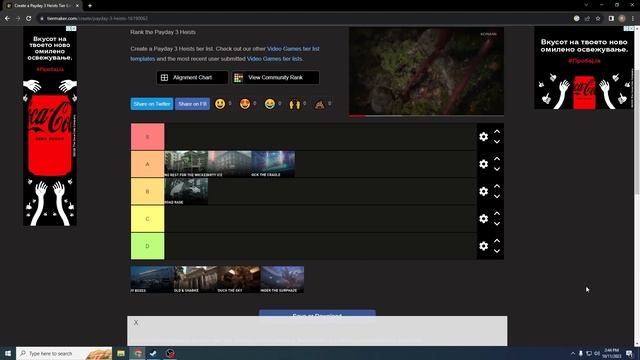The image size is (640, 360).
Task: Click the Alignment Chart button
Action: pyautogui.click(x=192, y=78)
